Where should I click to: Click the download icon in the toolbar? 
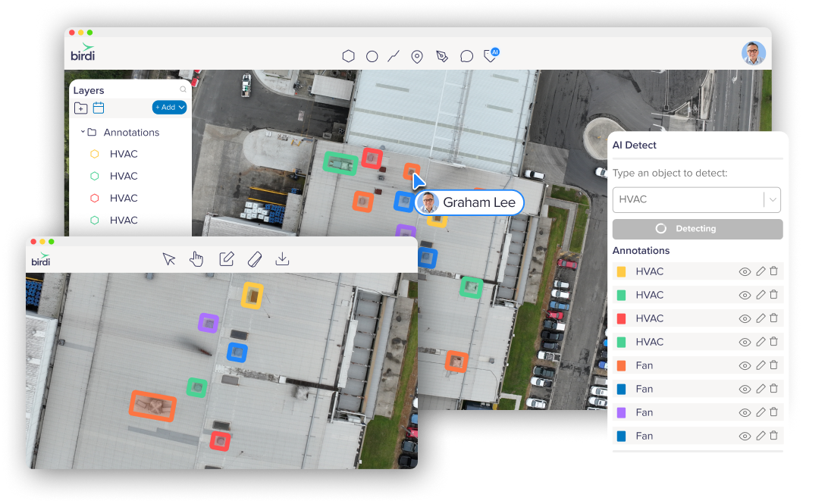pyautogui.click(x=282, y=258)
